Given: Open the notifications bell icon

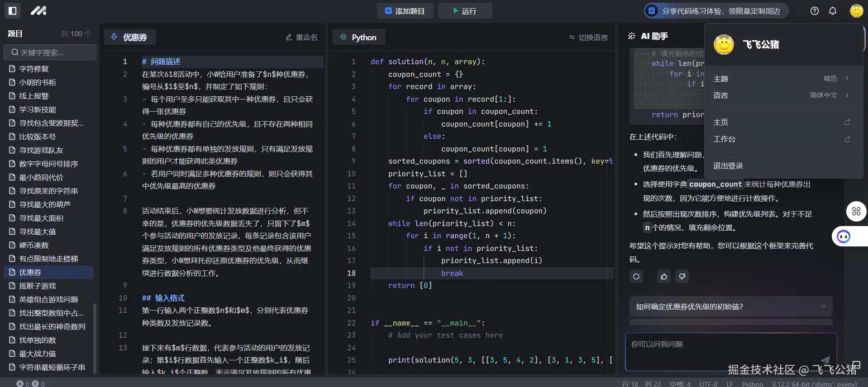Looking at the screenshot, I should click(833, 11).
